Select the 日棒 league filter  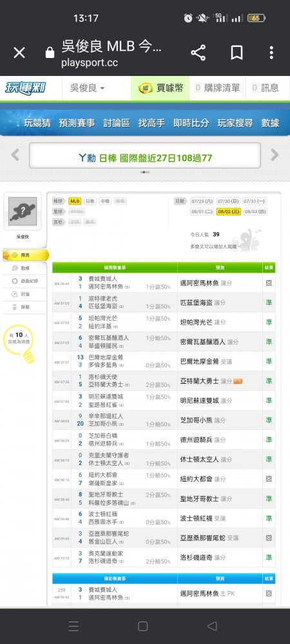point(90,201)
